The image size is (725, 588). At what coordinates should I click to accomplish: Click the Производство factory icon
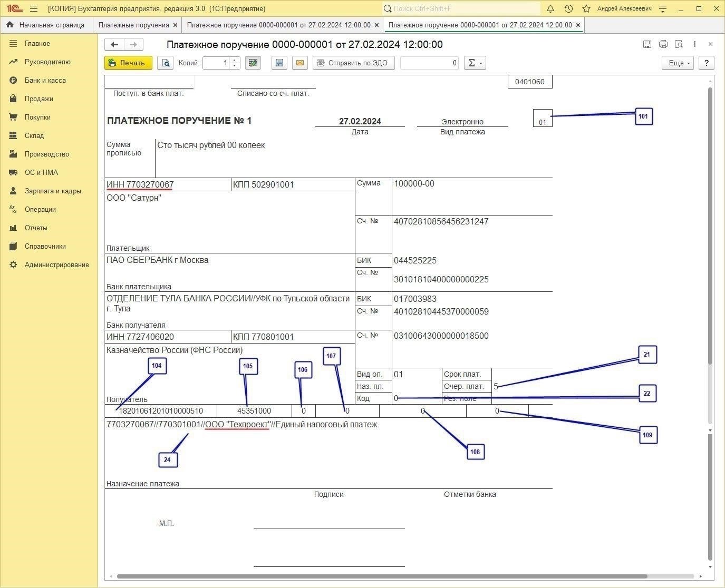13,154
